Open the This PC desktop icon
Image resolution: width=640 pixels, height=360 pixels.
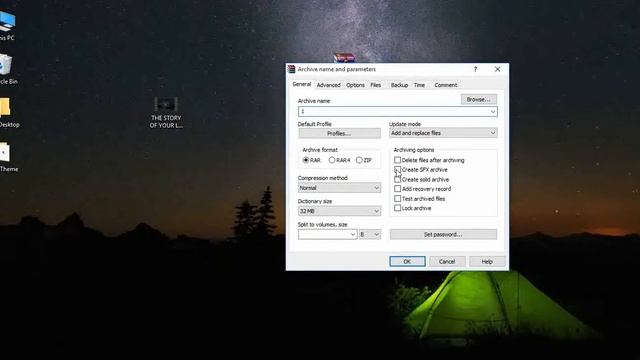7,25
